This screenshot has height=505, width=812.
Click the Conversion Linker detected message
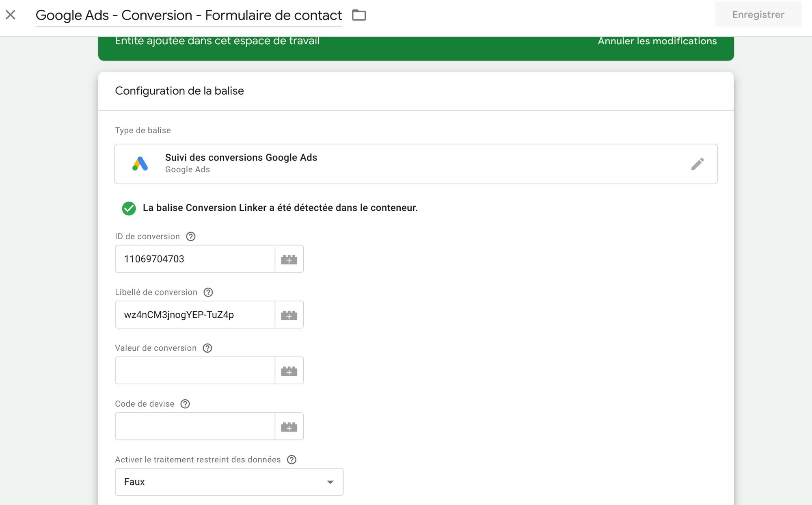(280, 208)
